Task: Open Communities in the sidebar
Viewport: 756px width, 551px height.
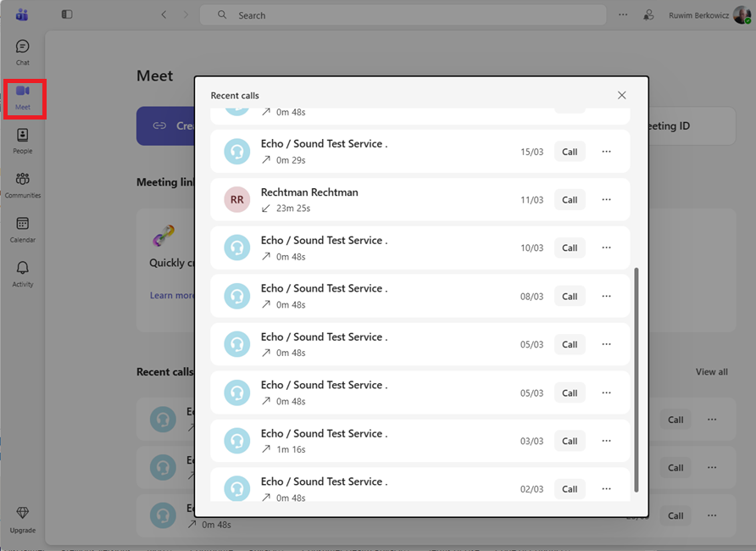Action: tap(23, 185)
